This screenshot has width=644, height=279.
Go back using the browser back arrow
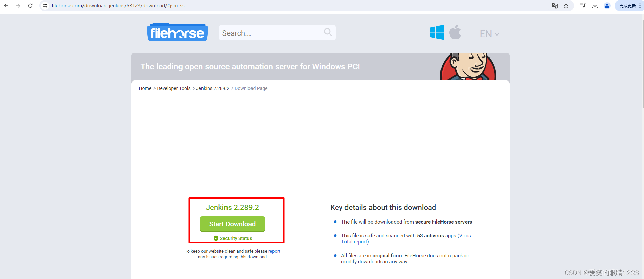click(6, 6)
